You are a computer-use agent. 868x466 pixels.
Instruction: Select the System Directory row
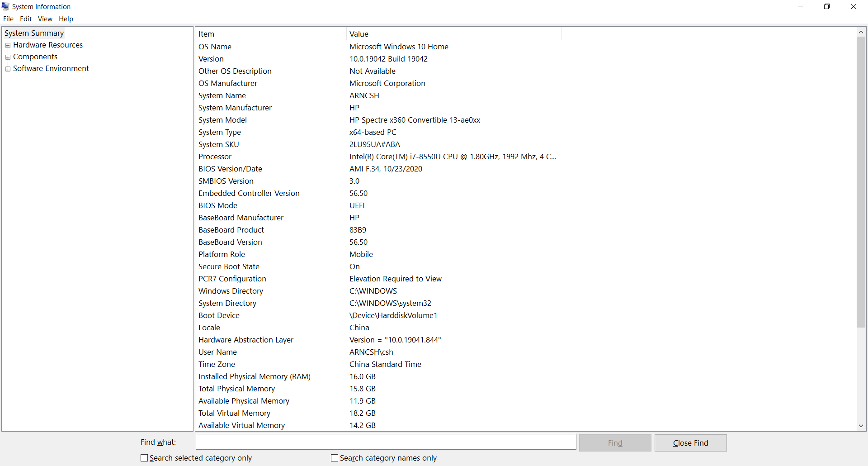click(378, 303)
